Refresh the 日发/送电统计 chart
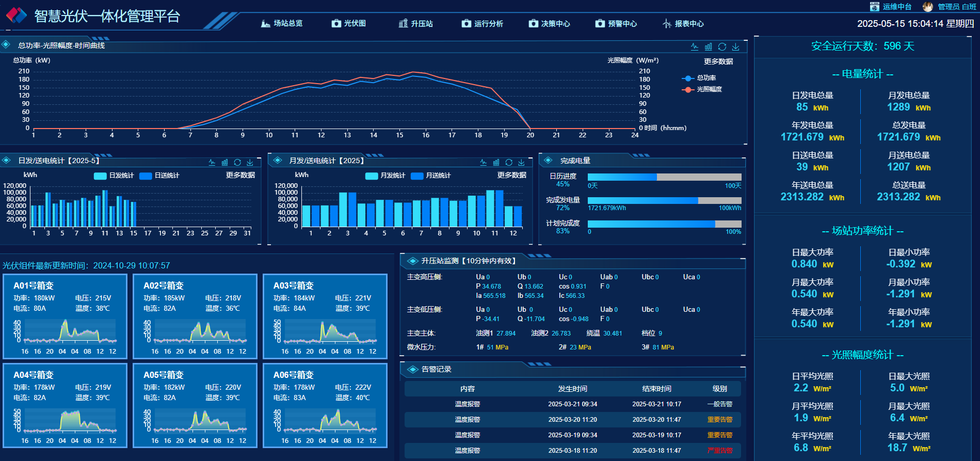The image size is (980, 461). (237, 162)
